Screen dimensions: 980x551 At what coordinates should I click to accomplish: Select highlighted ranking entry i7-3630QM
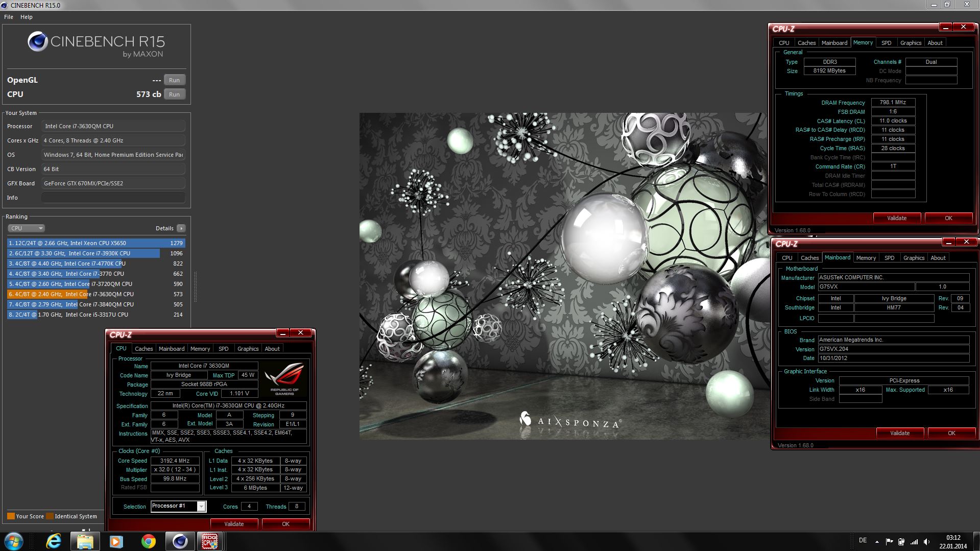[96, 294]
